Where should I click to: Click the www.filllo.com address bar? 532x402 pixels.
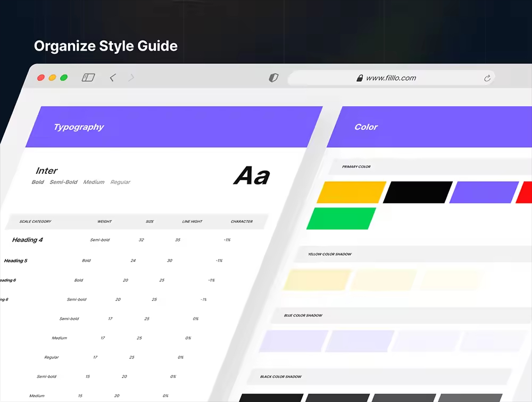click(391, 78)
